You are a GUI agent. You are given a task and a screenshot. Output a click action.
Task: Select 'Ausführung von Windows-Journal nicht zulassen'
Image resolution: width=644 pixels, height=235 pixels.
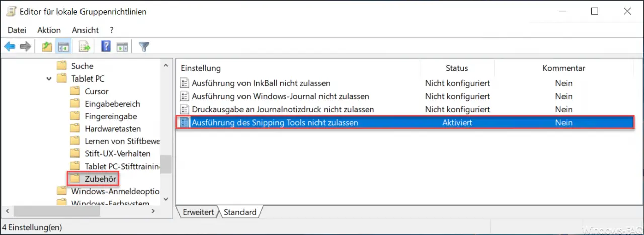(x=280, y=96)
